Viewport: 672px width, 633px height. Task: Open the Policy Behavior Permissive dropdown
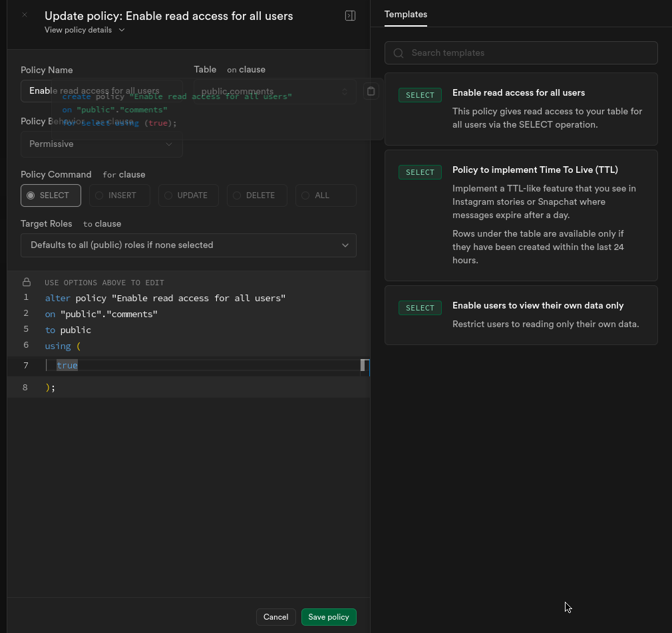click(x=101, y=144)
